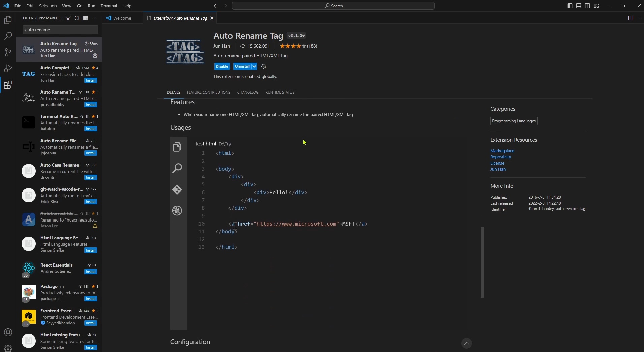This screenshot has width=644, height=352.
Task: Open the Repository resource link
Action: 500,157
